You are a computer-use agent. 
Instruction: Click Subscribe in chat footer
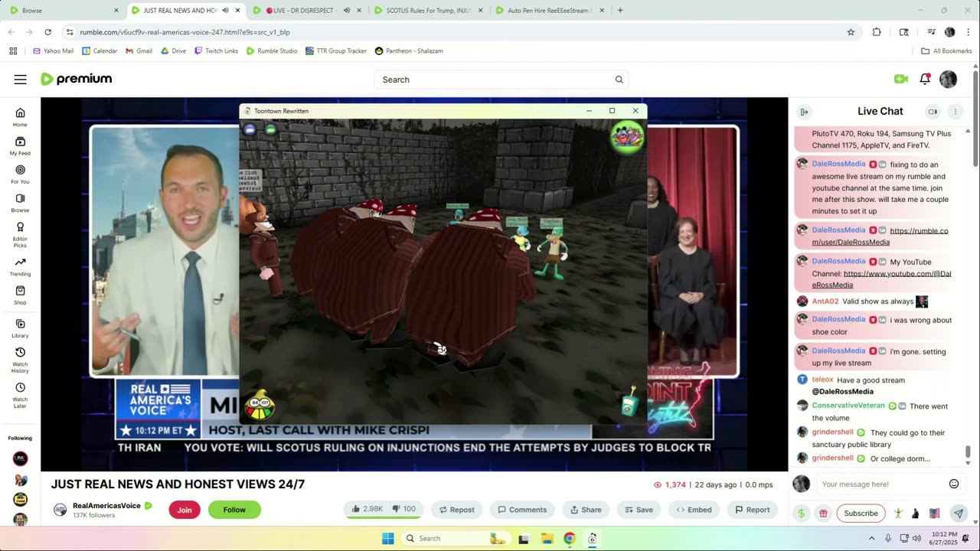[861, 514]
